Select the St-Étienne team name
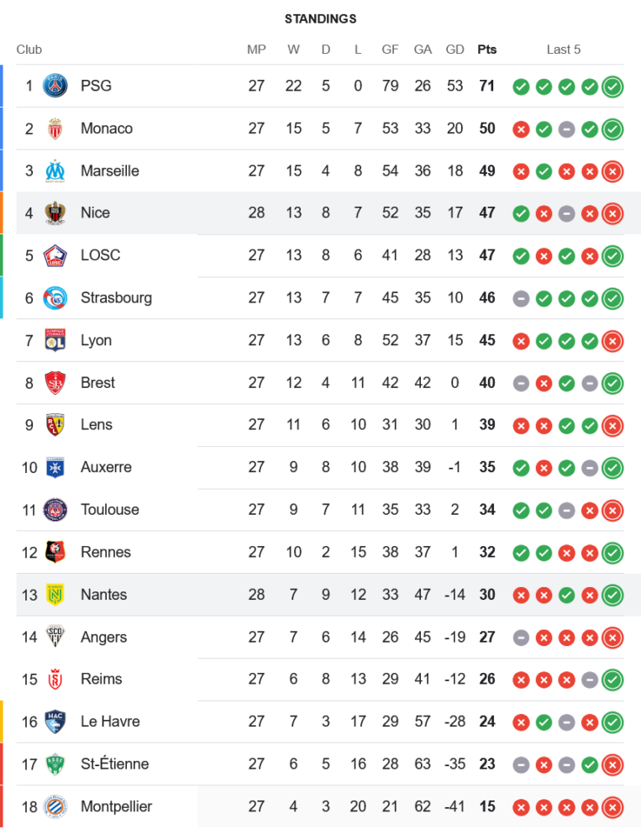The width and height of the screenshot is (641, 840). pyautogui.click(x=114, y=764)
